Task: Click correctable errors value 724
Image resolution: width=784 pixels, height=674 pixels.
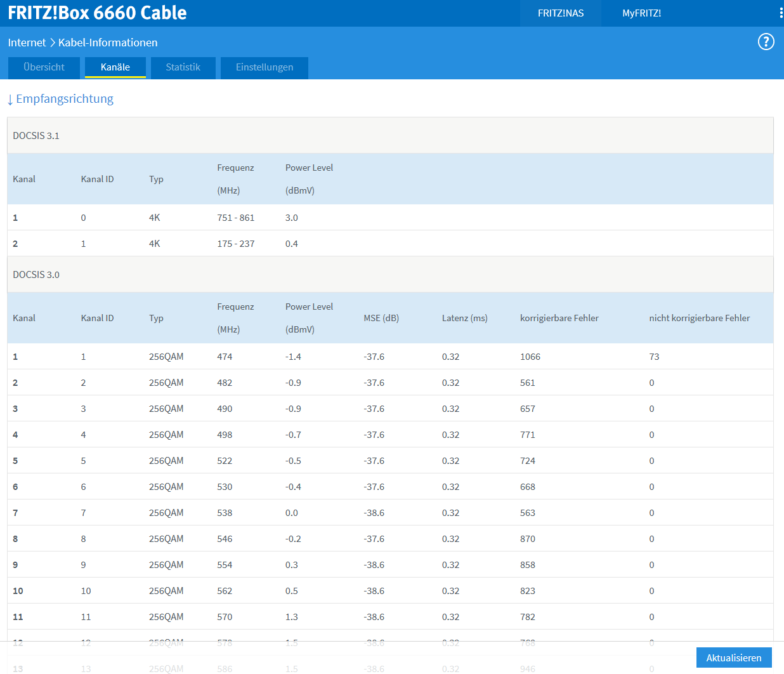Action: 528,461
